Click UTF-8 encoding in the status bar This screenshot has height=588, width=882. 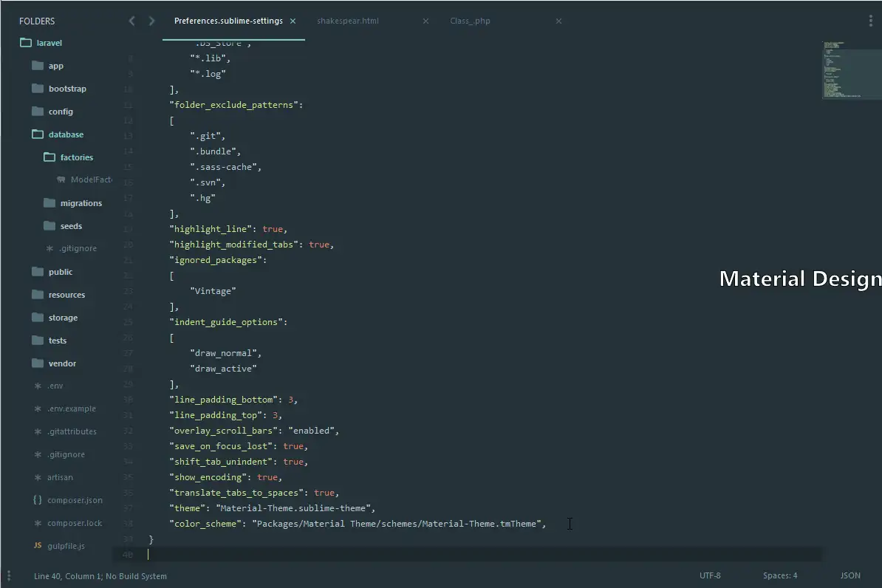click(x=710, y=575)
